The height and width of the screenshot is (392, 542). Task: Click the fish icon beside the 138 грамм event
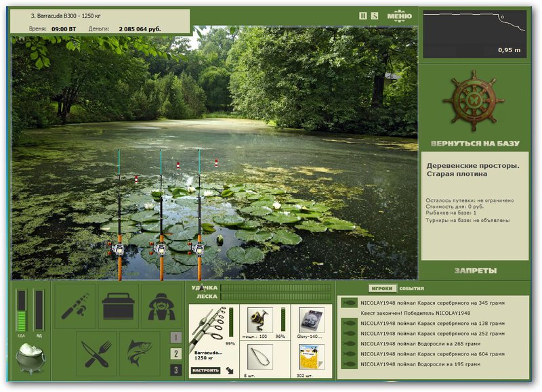click(349, 324)
